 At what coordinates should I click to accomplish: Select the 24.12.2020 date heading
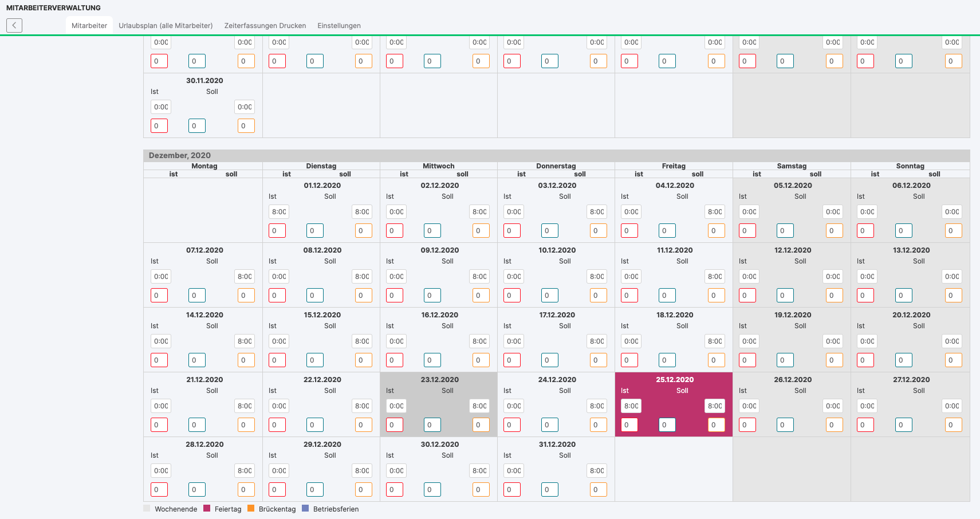557,380
